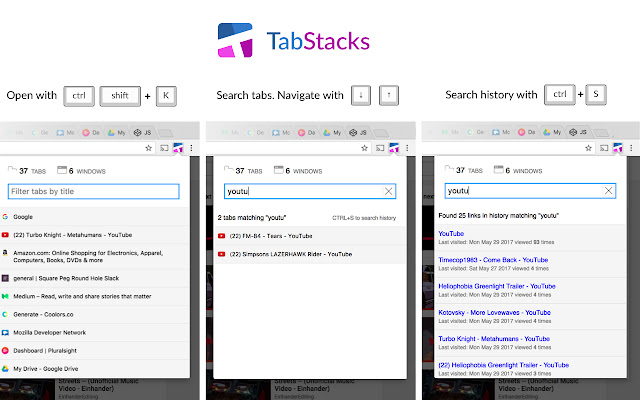Click the up arrow key graphic
The width and height of the screenshot is (640, 400).
[x=389, y=96]
